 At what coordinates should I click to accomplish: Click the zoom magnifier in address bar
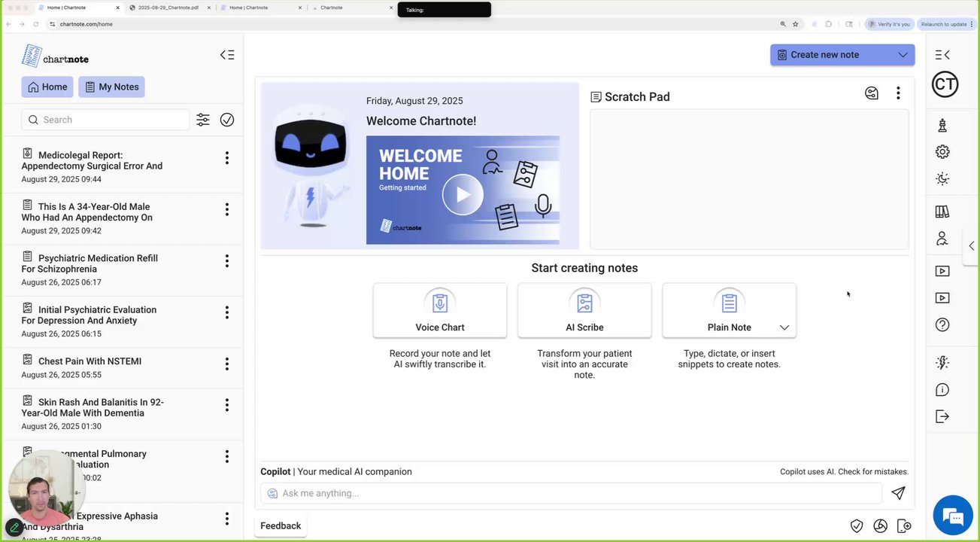pyautogui.click(x=783, y=24)
